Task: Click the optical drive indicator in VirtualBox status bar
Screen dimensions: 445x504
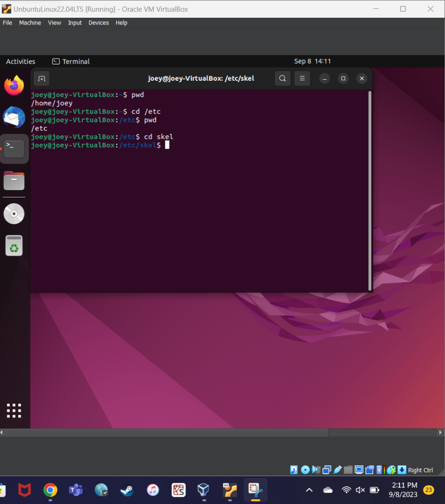Action: [x=305, y=470]
